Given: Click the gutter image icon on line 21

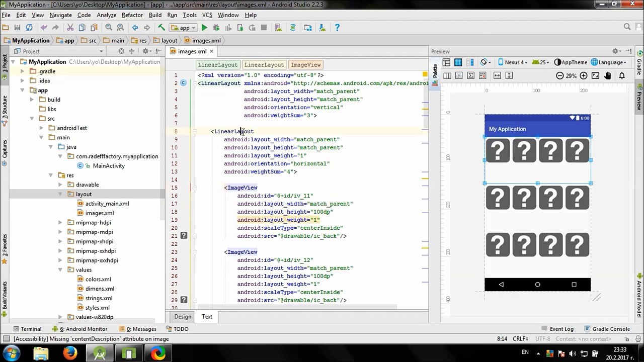Looking at the screenshot, I should pyautogui.click(x=184, y=235).
